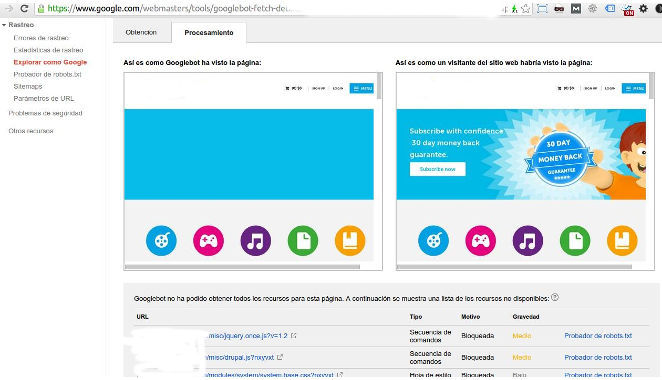Click the orange book icon in Googlebot preview

350,241
